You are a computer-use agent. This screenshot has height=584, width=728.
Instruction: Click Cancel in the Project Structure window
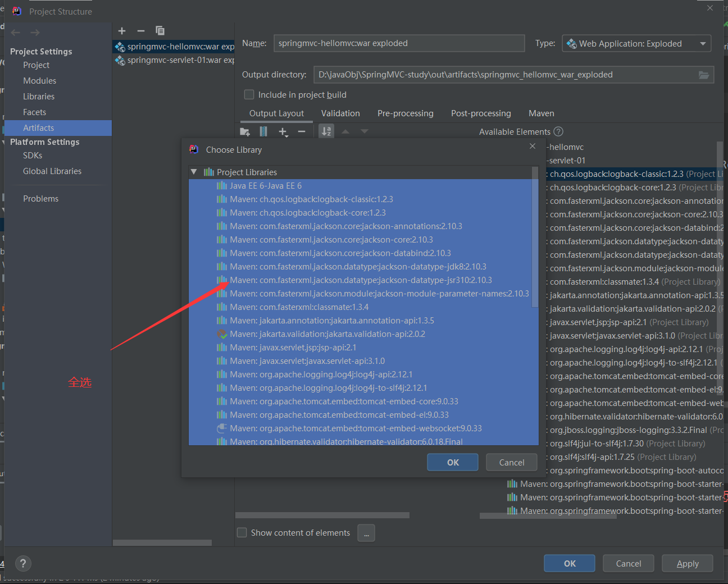coord(629,563)
